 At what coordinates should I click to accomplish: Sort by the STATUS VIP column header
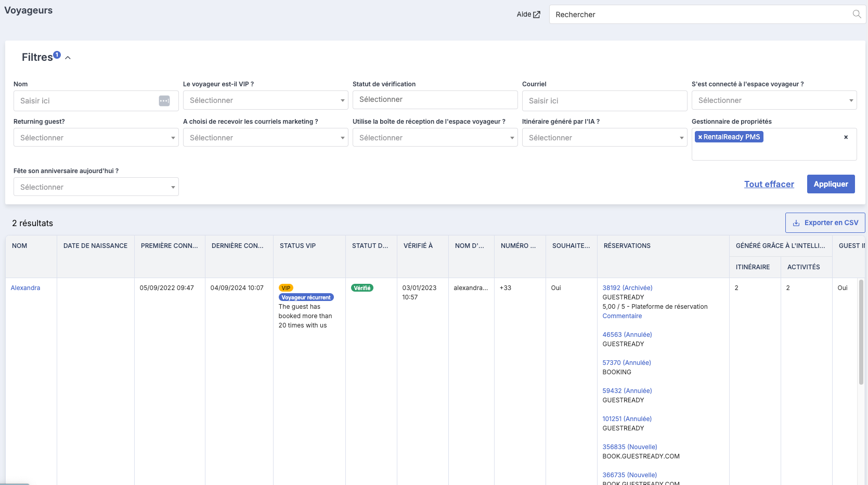(x=297, y=246)
